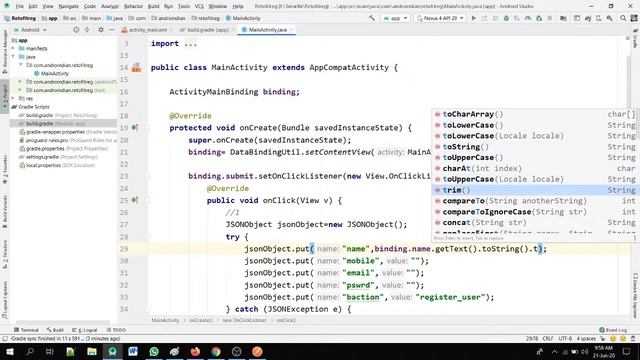This screenshot has width=640, height=360.
Task: Select opened file target icon in Project panel
Action: coord(76,30)
